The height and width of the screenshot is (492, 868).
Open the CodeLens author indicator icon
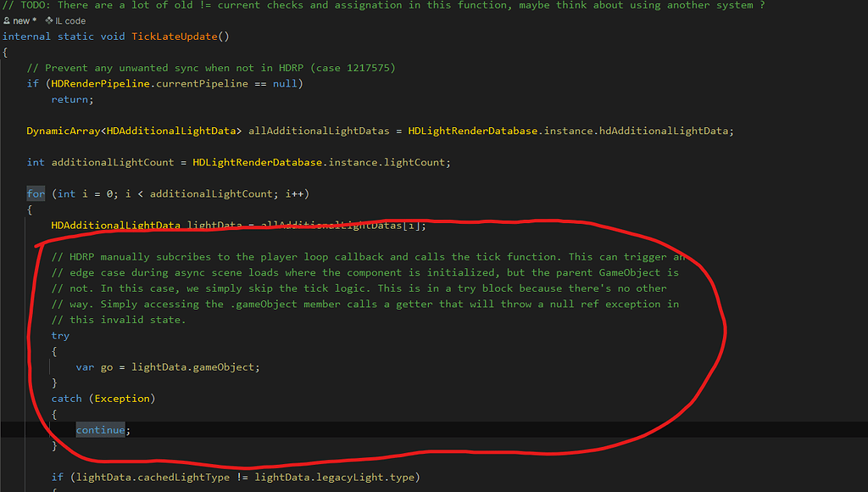[6, 20]
